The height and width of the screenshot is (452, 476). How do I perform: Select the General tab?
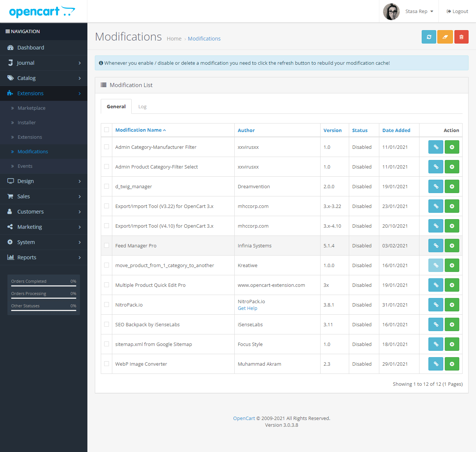click(116, 106)
